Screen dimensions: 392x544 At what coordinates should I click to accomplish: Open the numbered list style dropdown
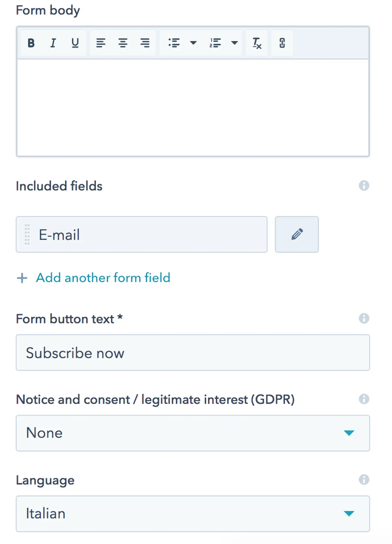coord(234,43)
